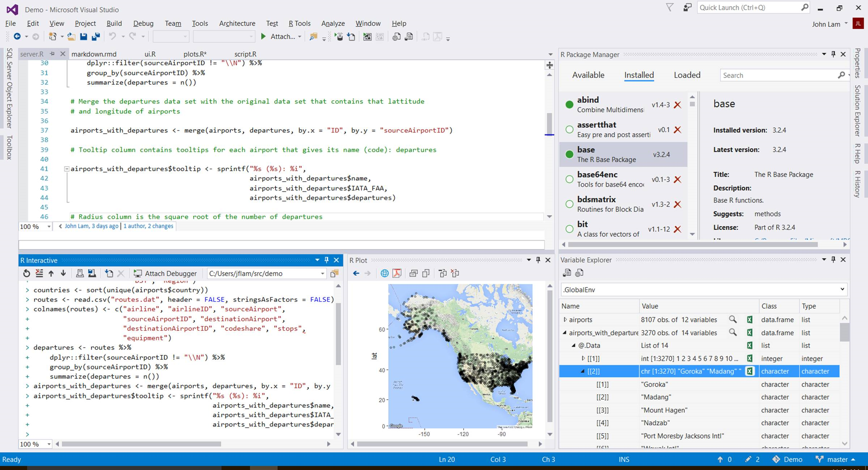This screenshot has height=470, width=868.
Task: Click the globe icon in R Plot toolbar
Action: (384, 274)
